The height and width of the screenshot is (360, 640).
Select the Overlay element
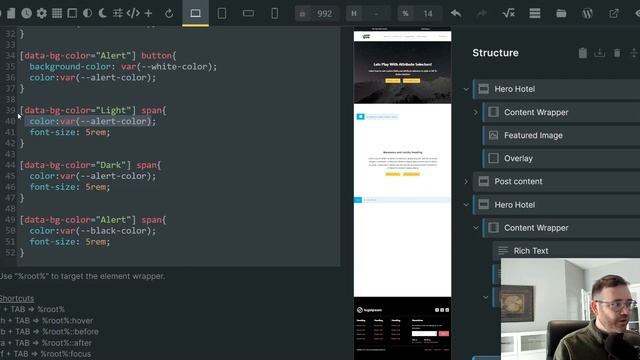click(x=561, y=158)
